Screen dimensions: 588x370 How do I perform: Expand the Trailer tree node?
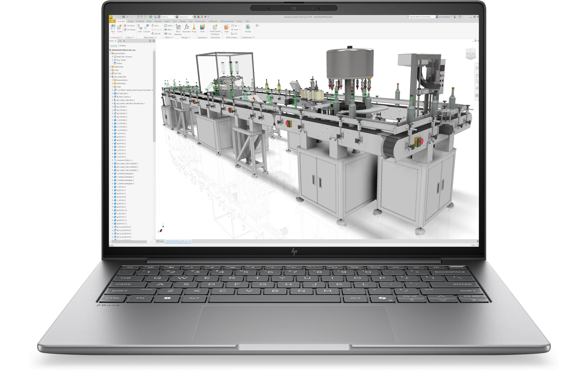[110, 73]
